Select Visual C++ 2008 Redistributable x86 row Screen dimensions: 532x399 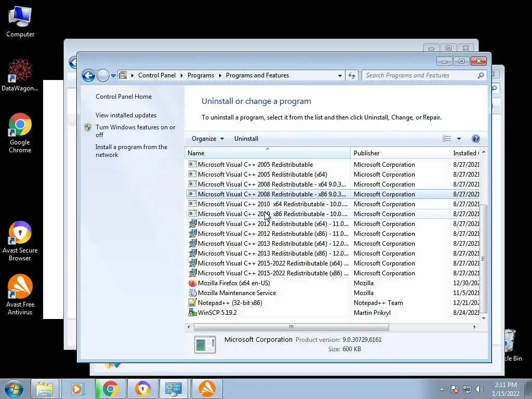click(x=333, y=194)
